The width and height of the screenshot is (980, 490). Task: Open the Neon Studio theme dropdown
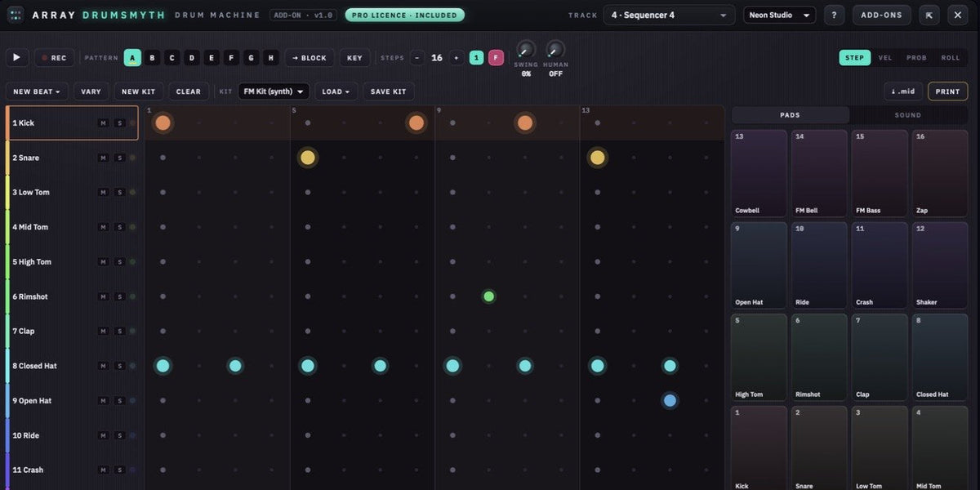(x=779, y=16)
